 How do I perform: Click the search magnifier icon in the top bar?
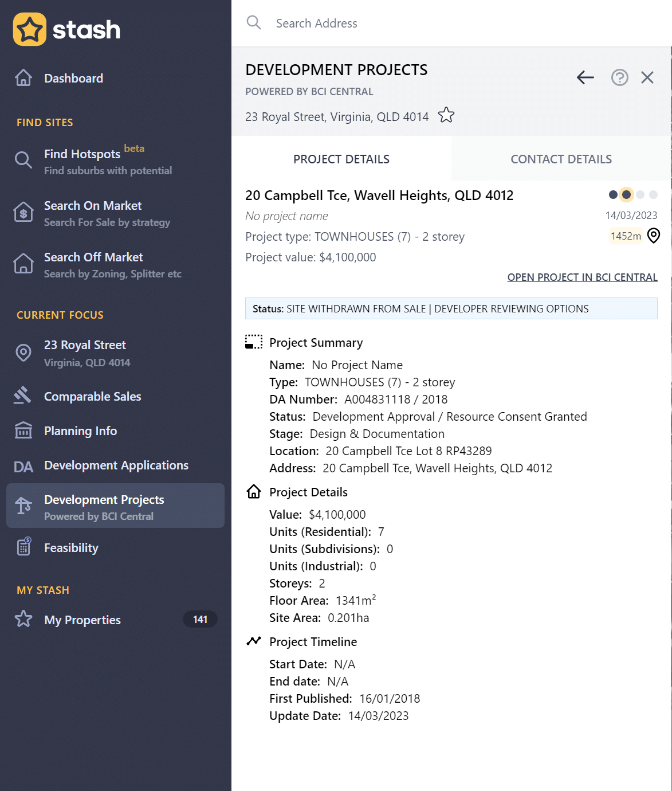254,23
